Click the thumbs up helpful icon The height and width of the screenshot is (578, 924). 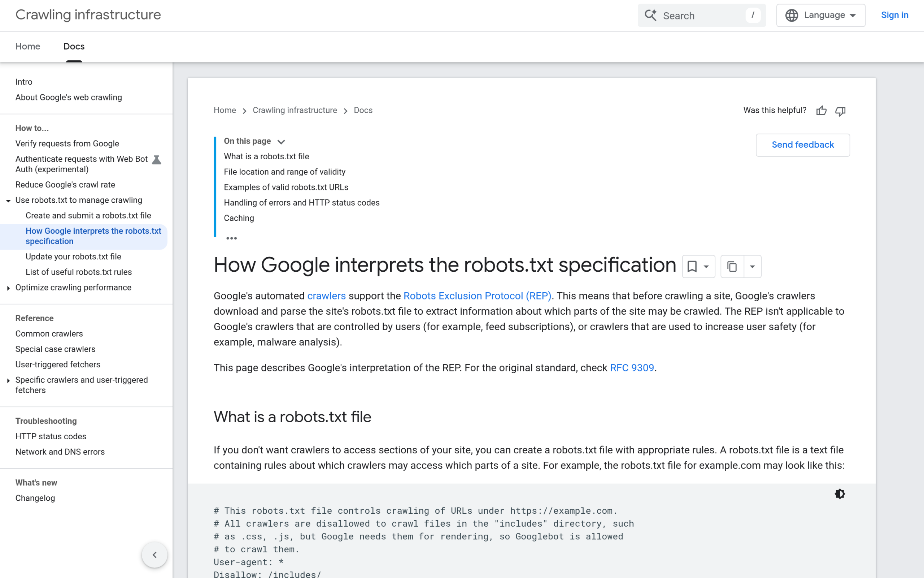821,111
